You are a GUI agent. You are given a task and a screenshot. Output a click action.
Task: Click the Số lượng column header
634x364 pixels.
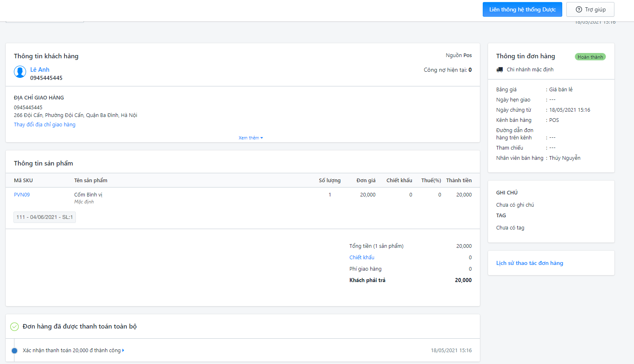click(x=329, y=181)
